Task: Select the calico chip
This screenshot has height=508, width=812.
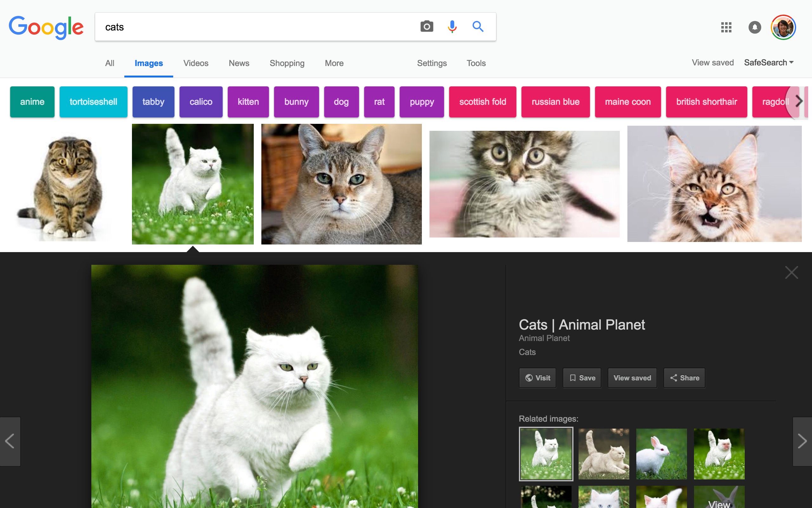Action: point(201,102)
